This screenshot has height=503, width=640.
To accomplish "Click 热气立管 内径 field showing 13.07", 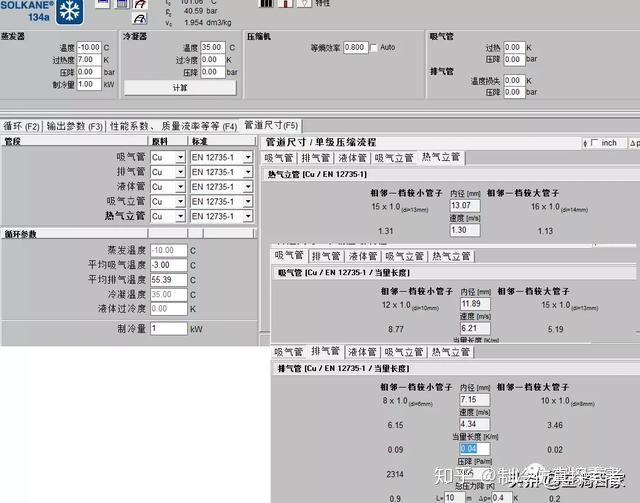I will pyautogui.click(x=465, y=205).
